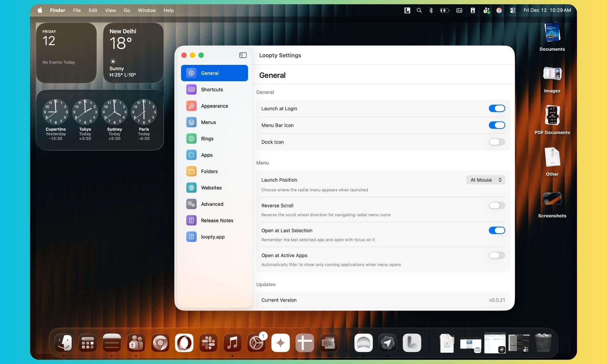Open the Window menu
The width and height of the screenshot is (607, 364).
point(147,10)
